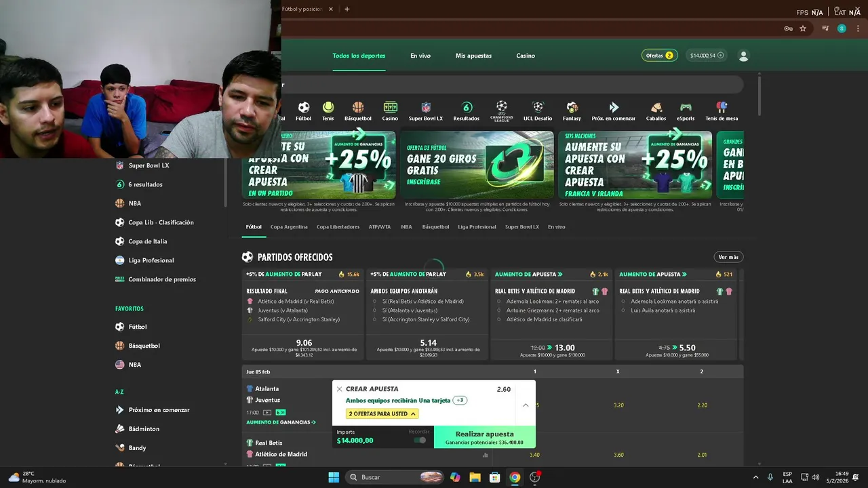This screenshot has width=868, height=488.
Task: Open the Gane 20 Giros Gratis banner
Action: 477,165
